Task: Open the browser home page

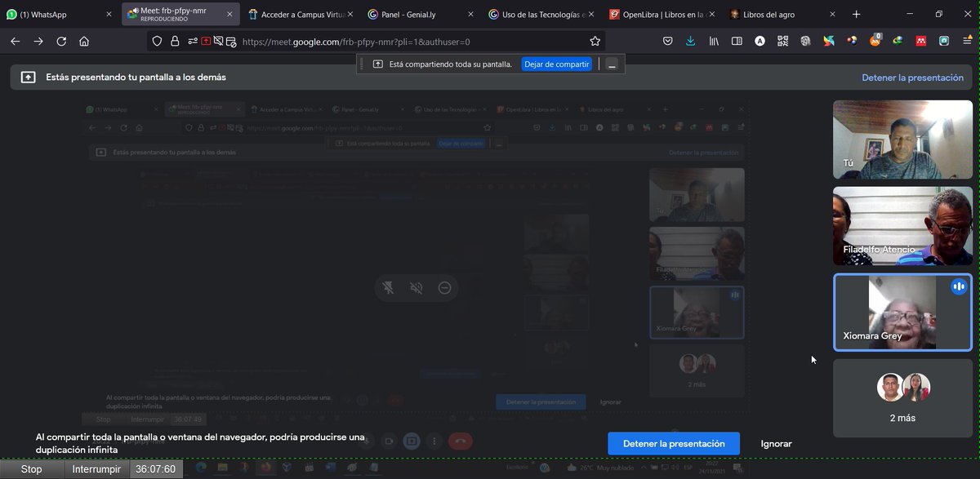Action: (84, 41)
